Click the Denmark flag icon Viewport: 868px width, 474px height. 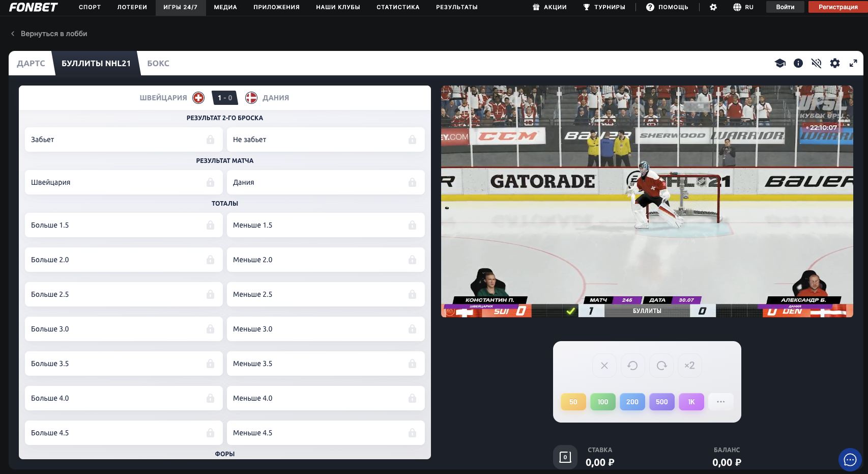coord(251,98)
